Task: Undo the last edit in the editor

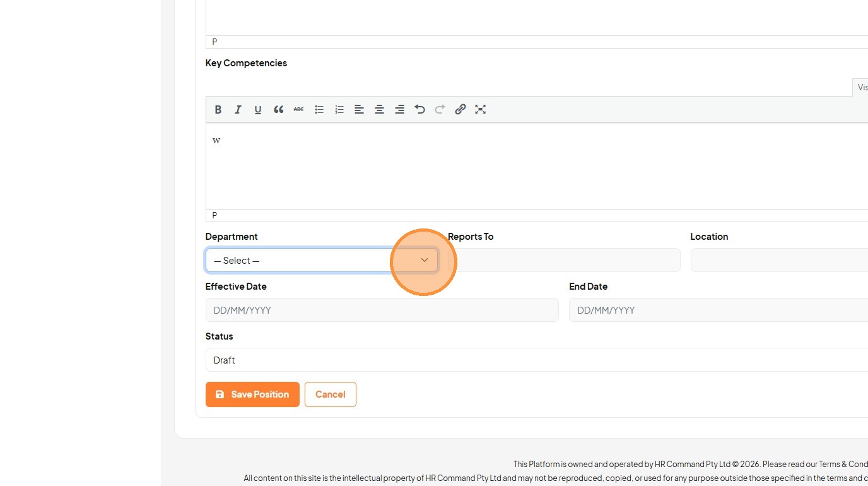Action: click(x=419, y=109)
